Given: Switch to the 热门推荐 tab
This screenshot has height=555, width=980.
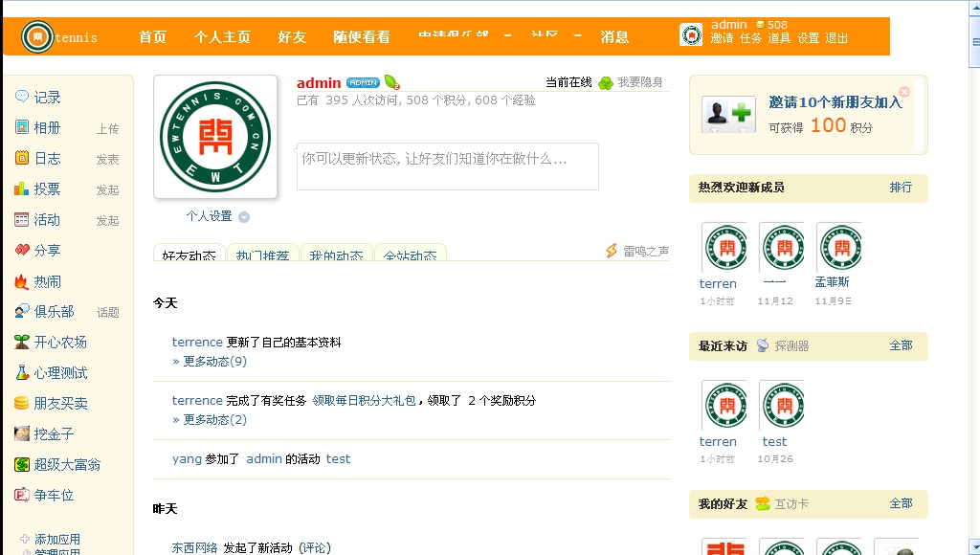Looking at the screenshot, I should tap(262, 253).
